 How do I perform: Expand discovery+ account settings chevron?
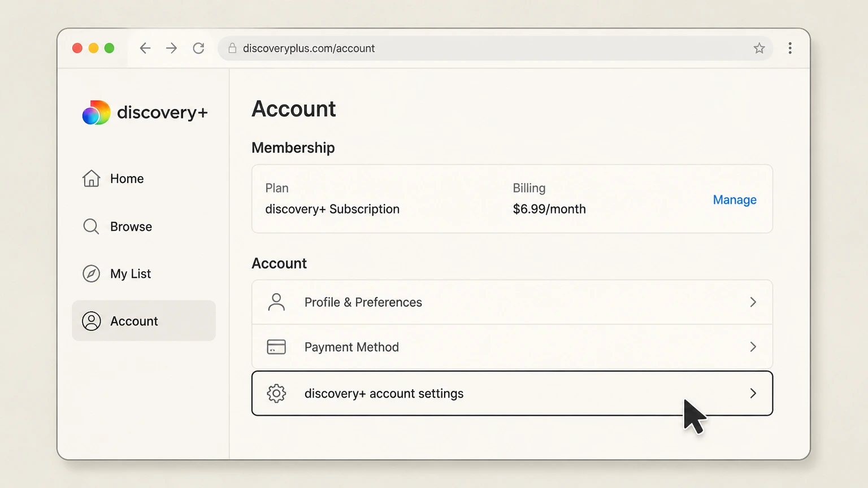click(753, 393)
